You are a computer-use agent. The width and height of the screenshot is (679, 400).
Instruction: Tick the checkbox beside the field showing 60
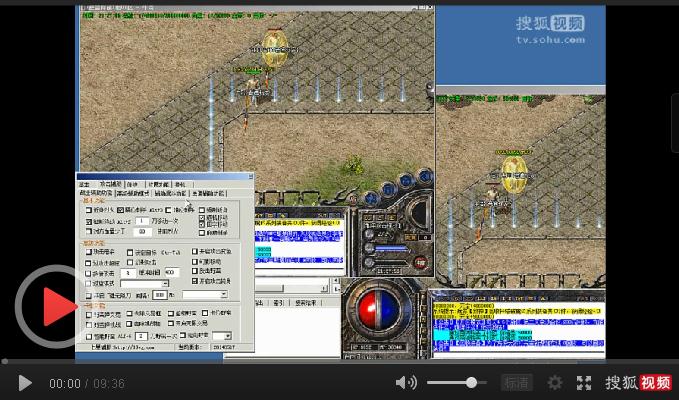[x=89, y=231]
